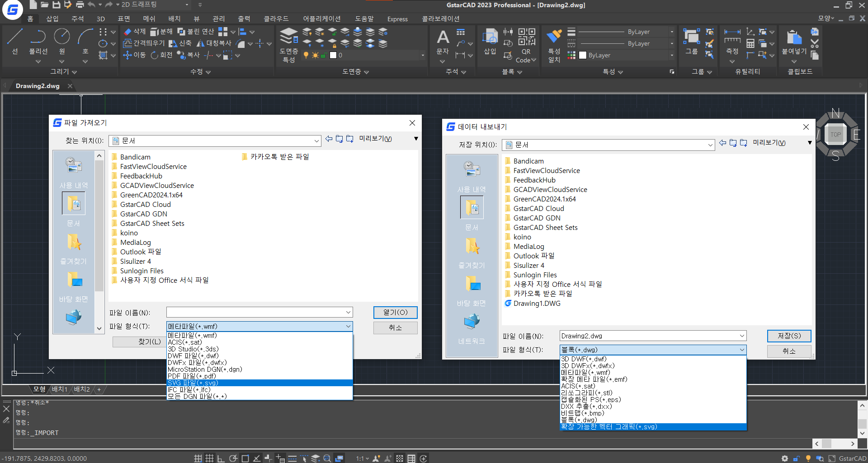868x463 pixels.
Task: Open Drawing1.DWG in the export file list
Action: pos(533,303)
